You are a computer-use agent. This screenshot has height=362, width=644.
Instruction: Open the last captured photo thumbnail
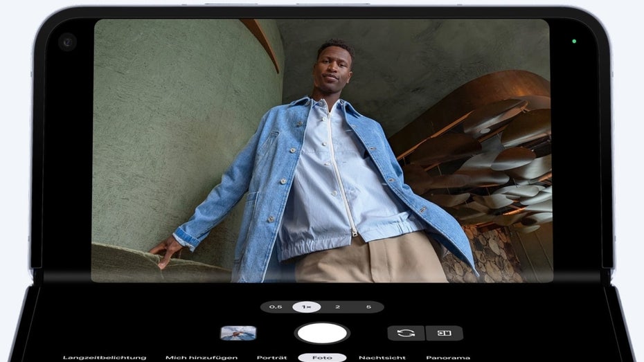pos(238,333)
